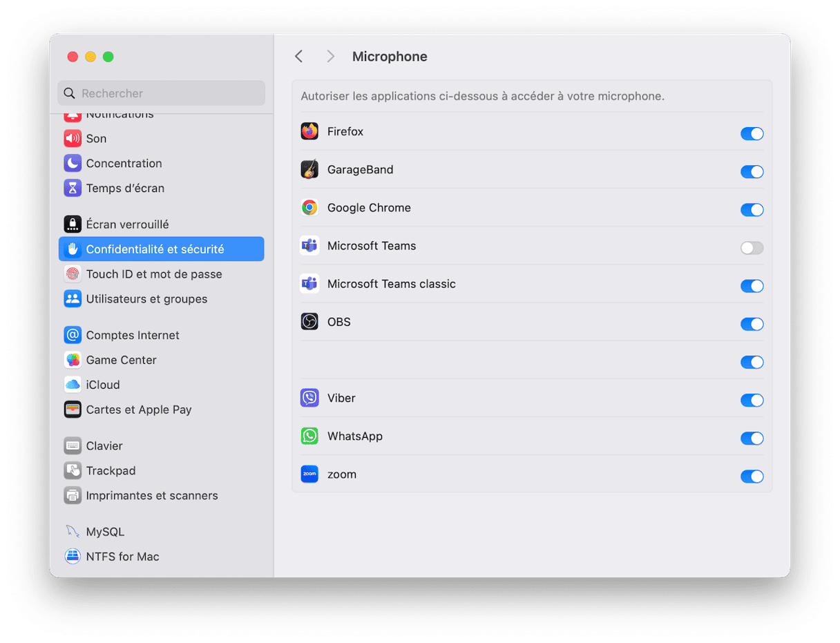Enable microphone access for Microsoft Teams
Image resolution: width=840 pixels, height=643 pixels.
(x=752, y=248)
